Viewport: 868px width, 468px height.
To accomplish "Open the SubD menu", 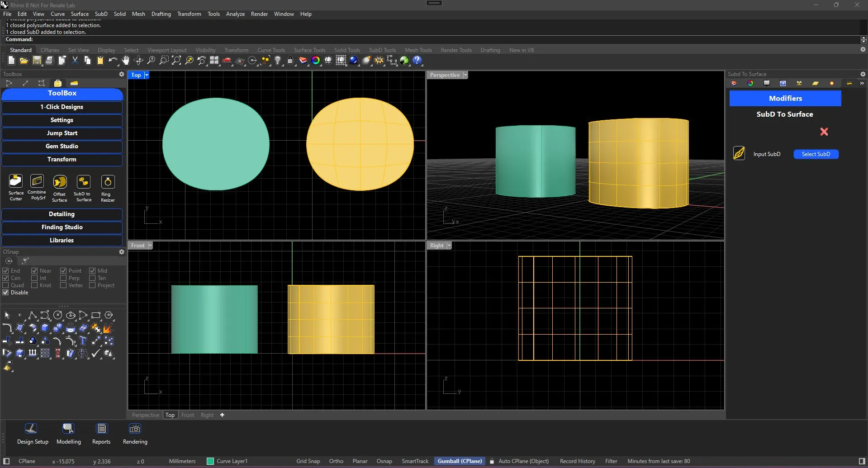I will tap(101, 14).
